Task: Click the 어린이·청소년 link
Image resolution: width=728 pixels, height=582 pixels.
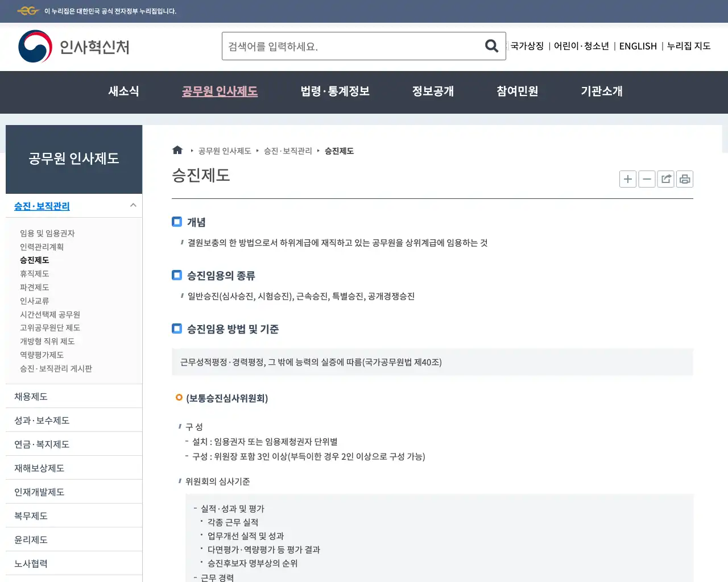Action: click(581, 46)
